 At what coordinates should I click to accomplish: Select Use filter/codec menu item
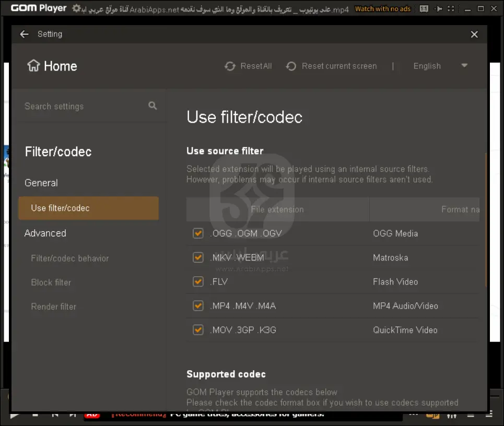click(88, 208)
